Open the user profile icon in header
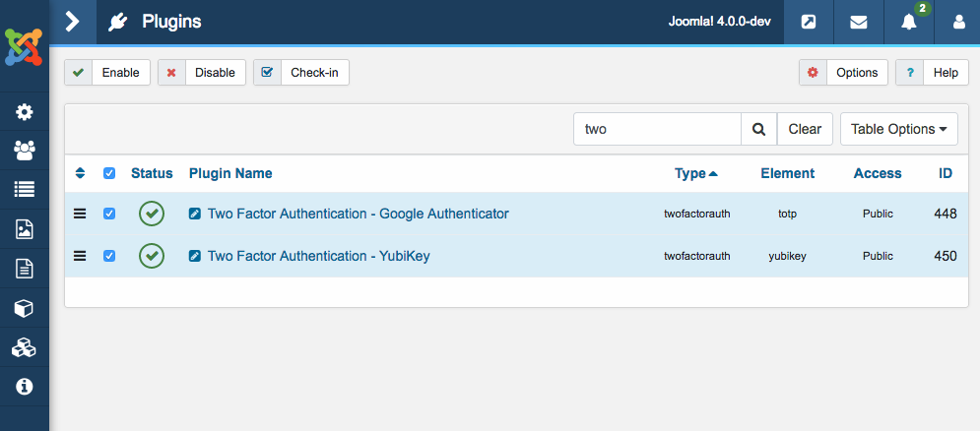 pos(958,22)
